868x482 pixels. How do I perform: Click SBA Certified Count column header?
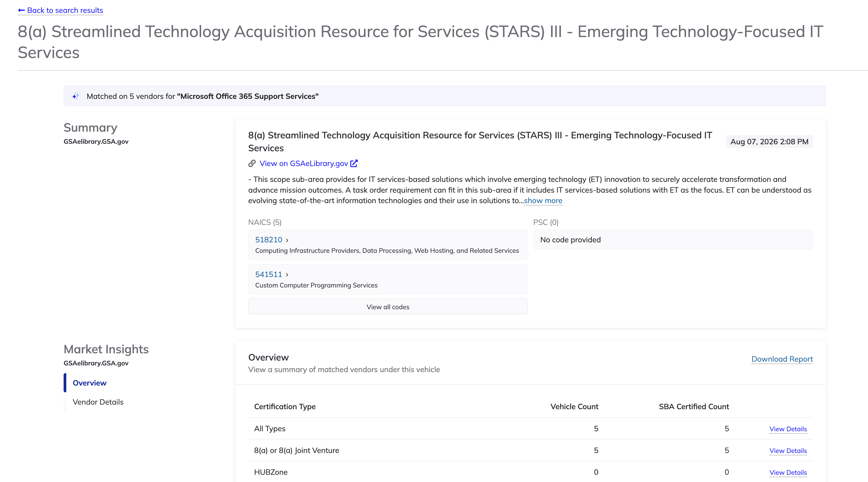tap(694, 407)
